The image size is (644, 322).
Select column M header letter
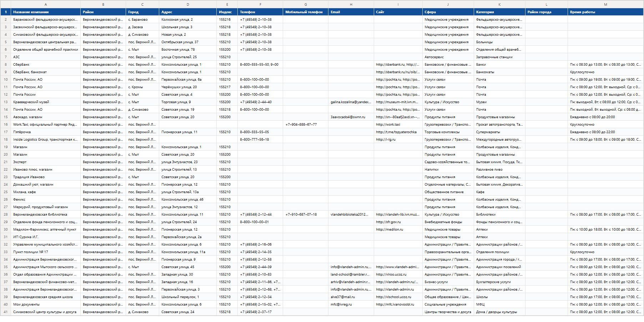click(x=605, y=4)
